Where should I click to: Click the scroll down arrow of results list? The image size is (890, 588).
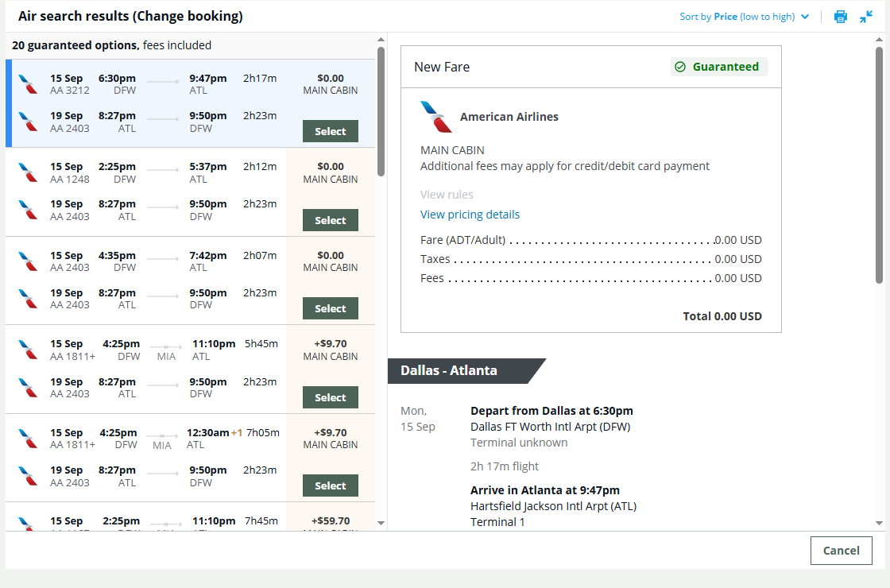(x=381, y=523)
